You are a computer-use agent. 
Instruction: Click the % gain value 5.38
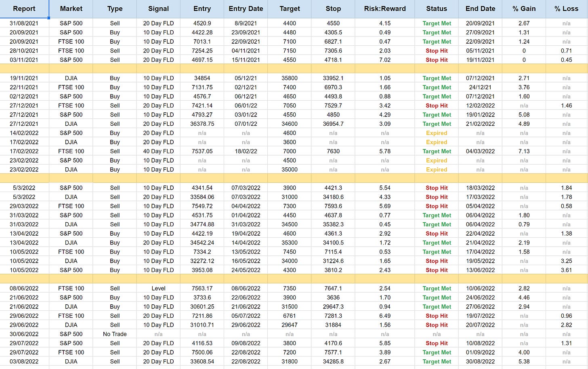524,362
